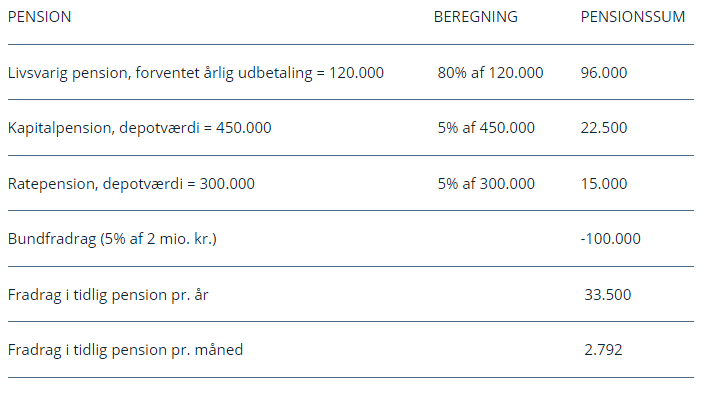Select the Livsvarig pension row label

[196, 73]
